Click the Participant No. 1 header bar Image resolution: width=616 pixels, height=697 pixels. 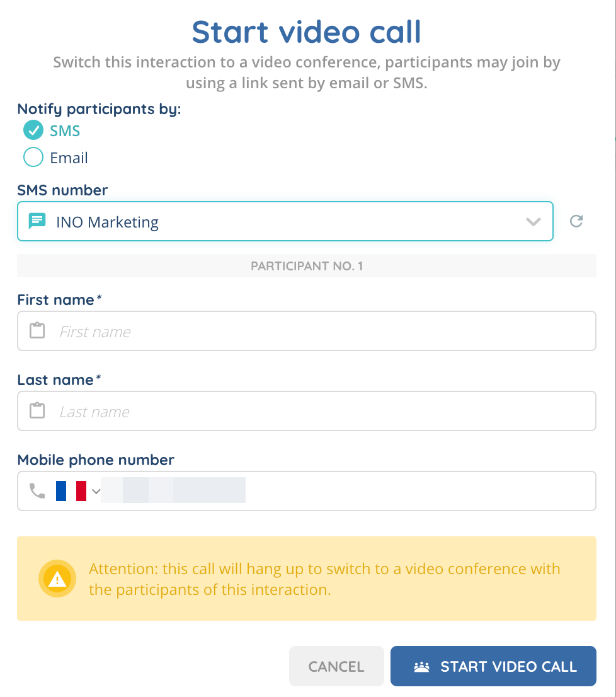[x=307, y=266]
